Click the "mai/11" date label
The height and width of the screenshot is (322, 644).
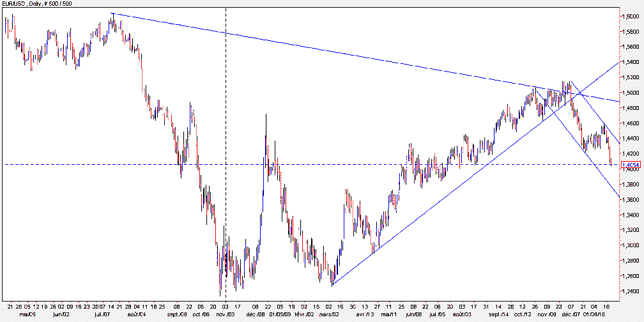(x=388, y=314)
